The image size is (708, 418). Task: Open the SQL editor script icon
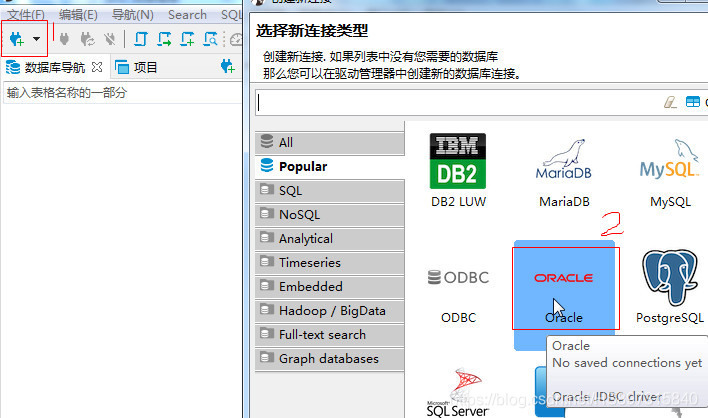(141, 39)
